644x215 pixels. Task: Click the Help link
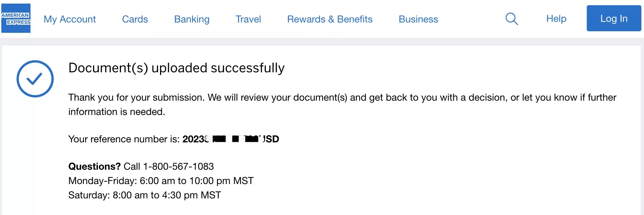556,19
